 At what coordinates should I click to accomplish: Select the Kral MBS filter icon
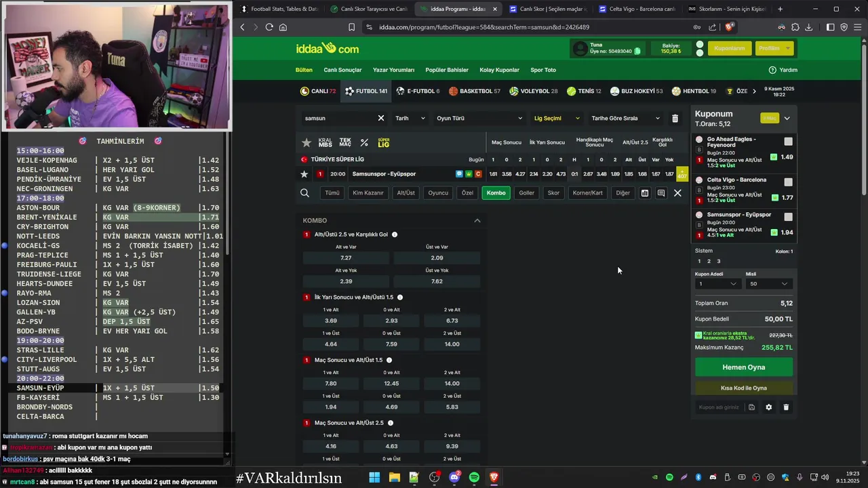click(x=325, y=142)
